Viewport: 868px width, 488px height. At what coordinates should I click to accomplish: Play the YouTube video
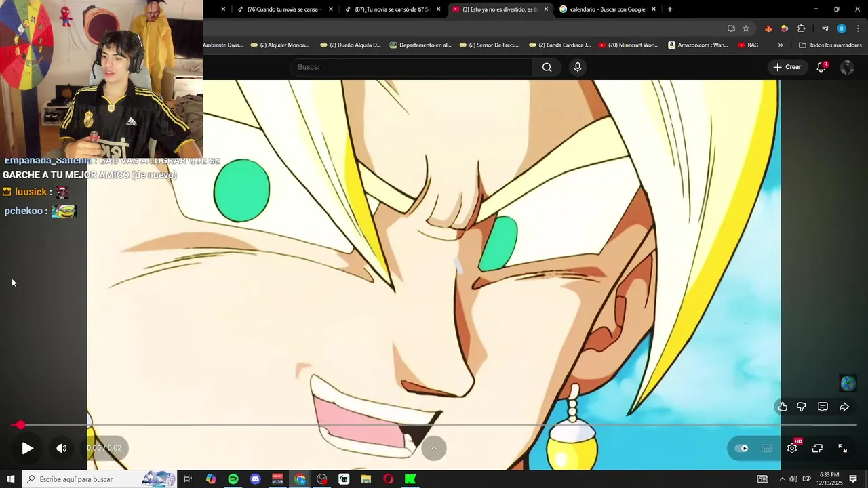click(27, 448)
